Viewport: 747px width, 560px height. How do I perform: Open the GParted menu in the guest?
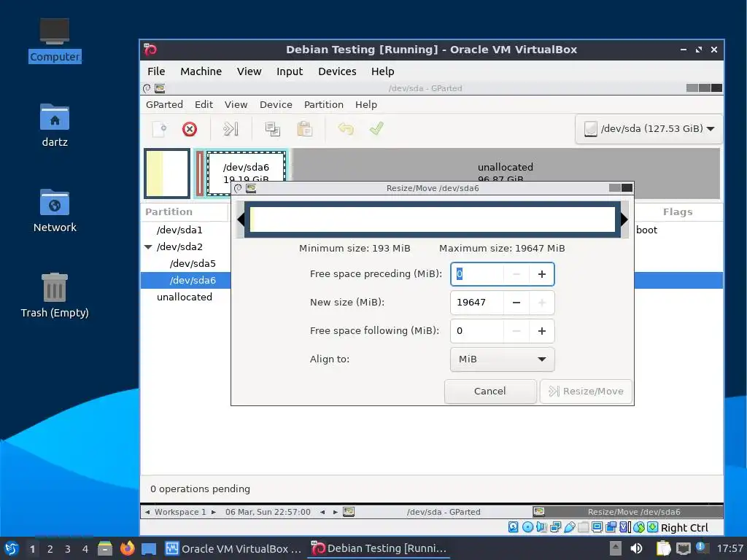click(164, 105)
